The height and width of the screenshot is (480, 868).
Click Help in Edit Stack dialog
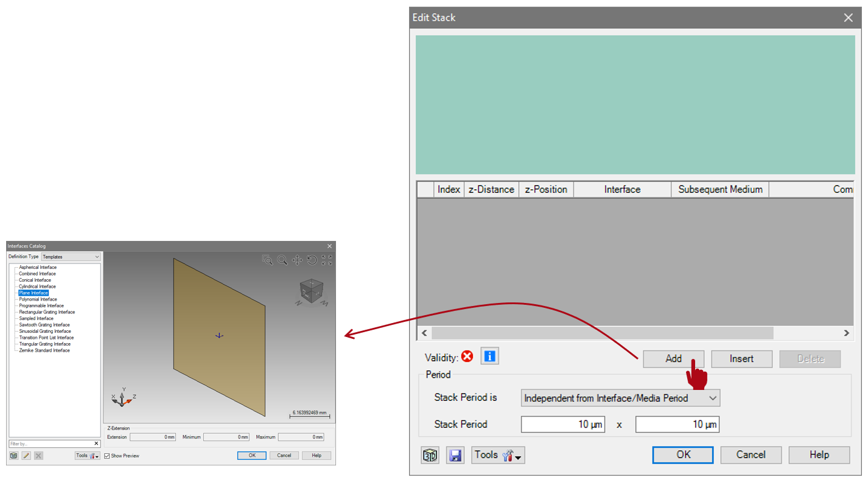pyautogui.click(x=819, y=454)
